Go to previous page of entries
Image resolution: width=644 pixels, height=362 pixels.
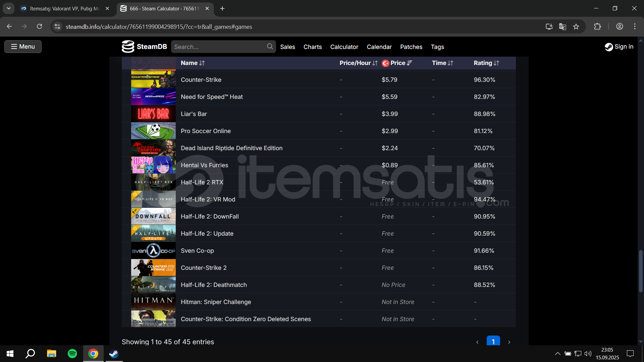click(477, 342)
